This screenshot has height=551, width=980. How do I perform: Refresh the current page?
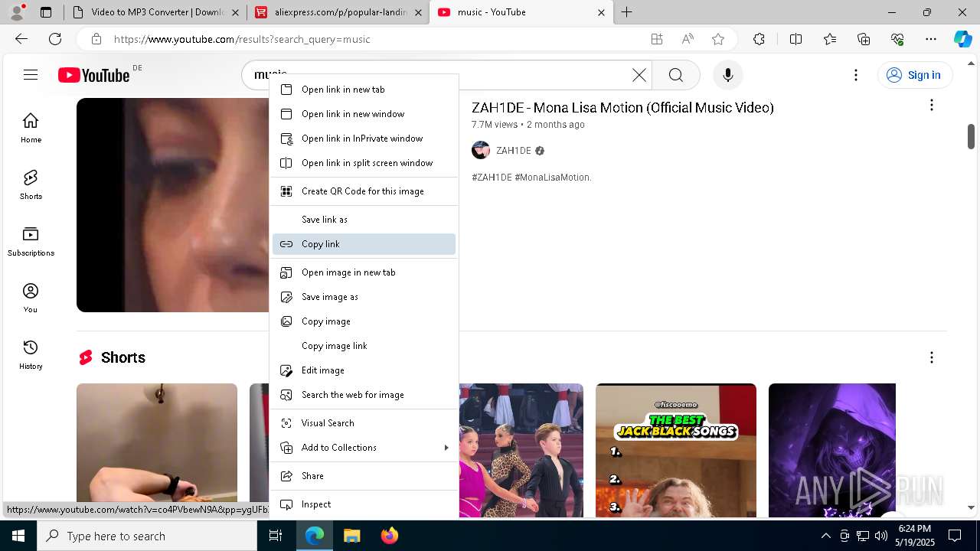(55, 39)
